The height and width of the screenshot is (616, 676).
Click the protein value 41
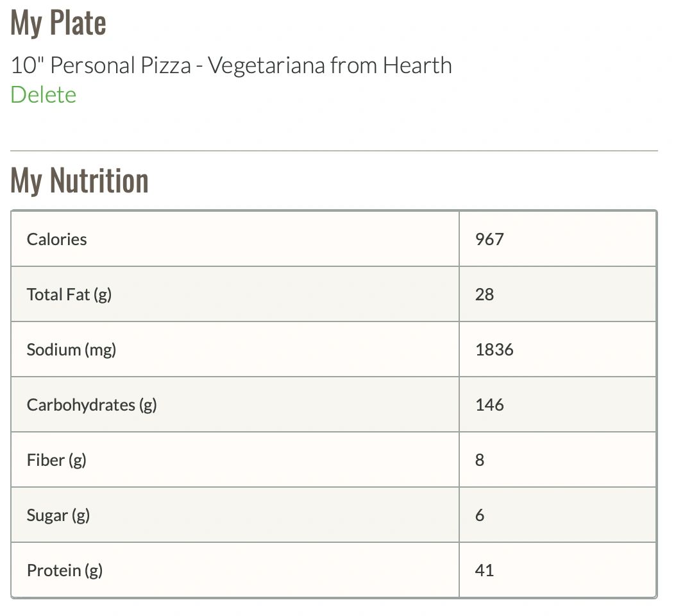[485, 570]
